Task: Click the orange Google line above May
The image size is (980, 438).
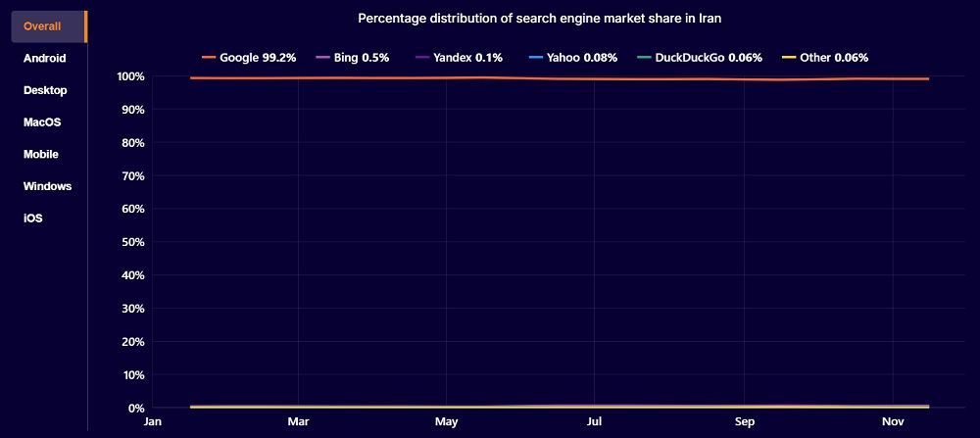Action: pyautogui.click(x=446, y=77)
